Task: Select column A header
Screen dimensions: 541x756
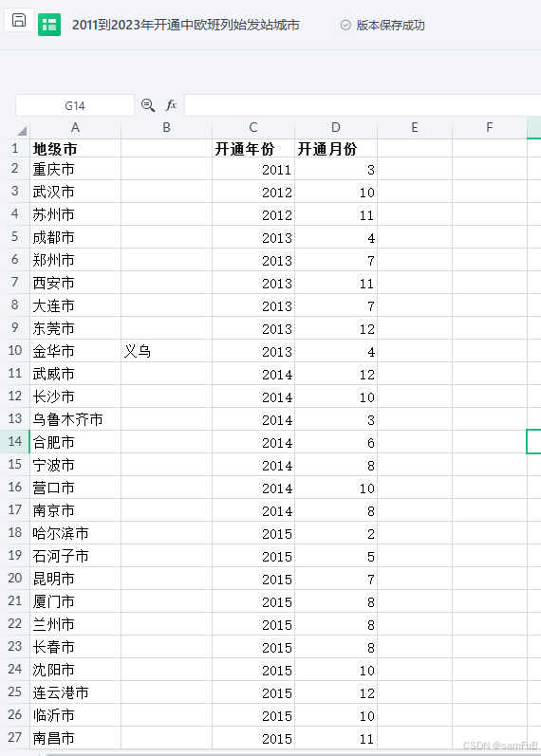Action: 75,127
